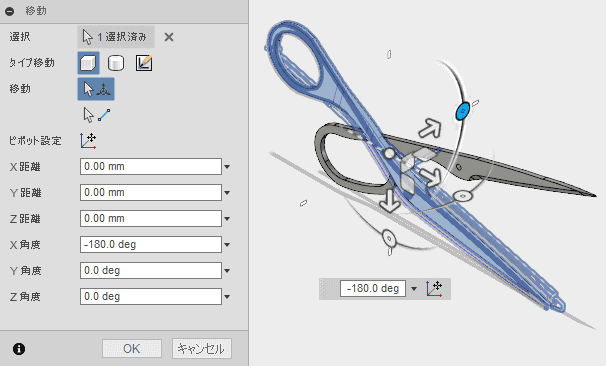Viewport: 606px width, 366px height.
Task: Choose the body move type (cube icon)
Action: coord(89,63)
